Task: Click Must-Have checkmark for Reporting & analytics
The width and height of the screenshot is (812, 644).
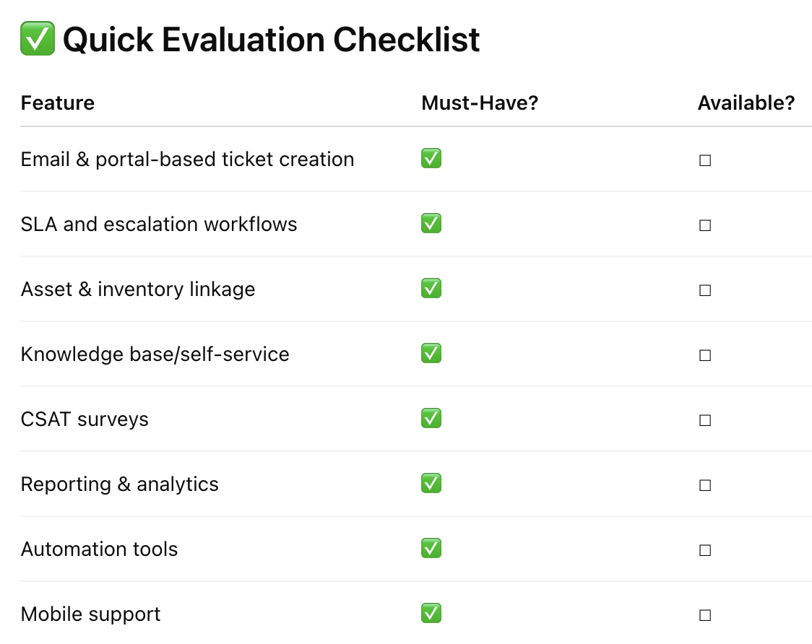Action: pos(431,484)
